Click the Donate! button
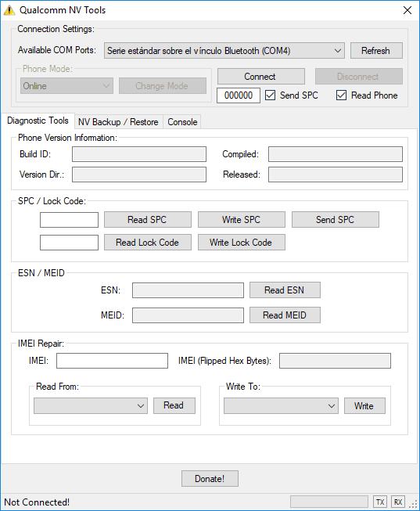The height and width of the screenshot is (511, 420). [x=210, y=478]
